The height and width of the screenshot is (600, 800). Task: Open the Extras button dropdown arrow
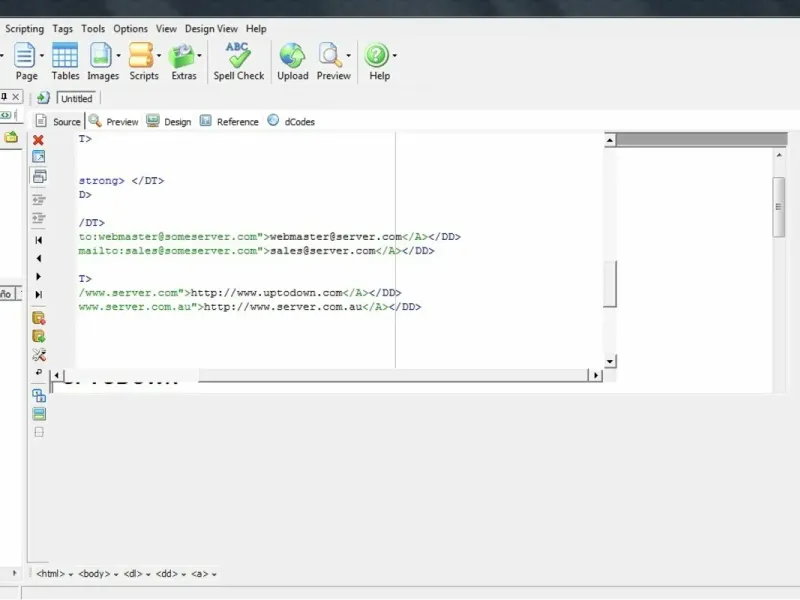(199, 56)
